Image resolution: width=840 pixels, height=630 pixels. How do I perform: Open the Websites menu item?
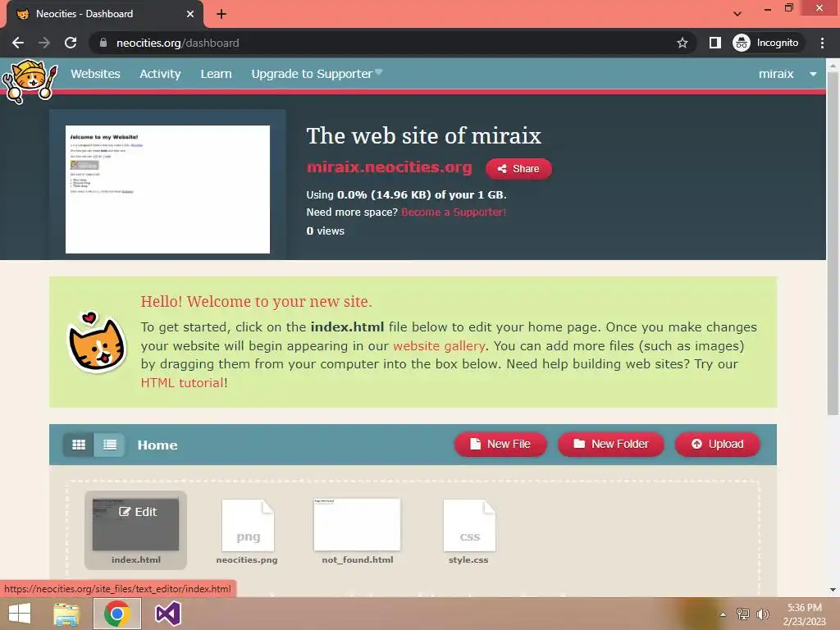tap(95, 74)
